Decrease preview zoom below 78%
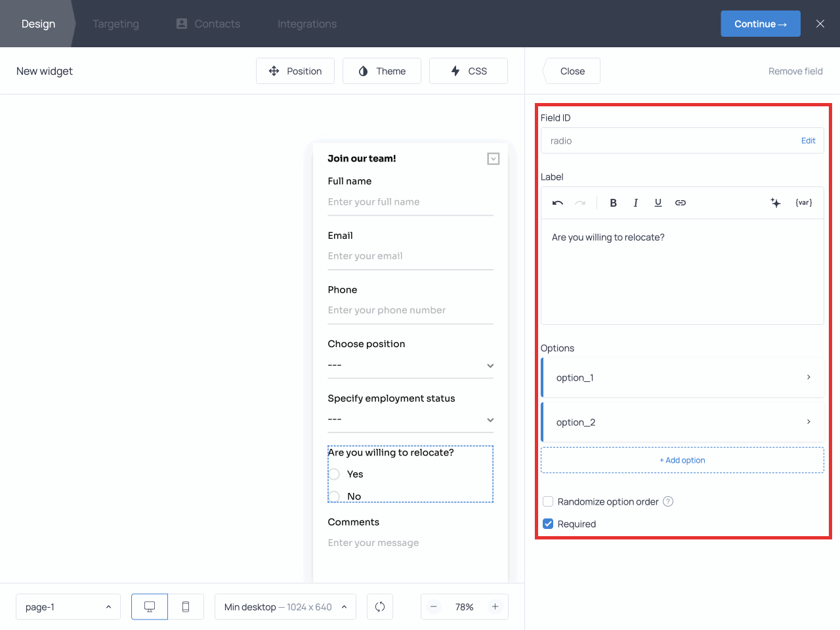Screen dimensions: 840x630 pyautogui.click(x=434, y=606)
